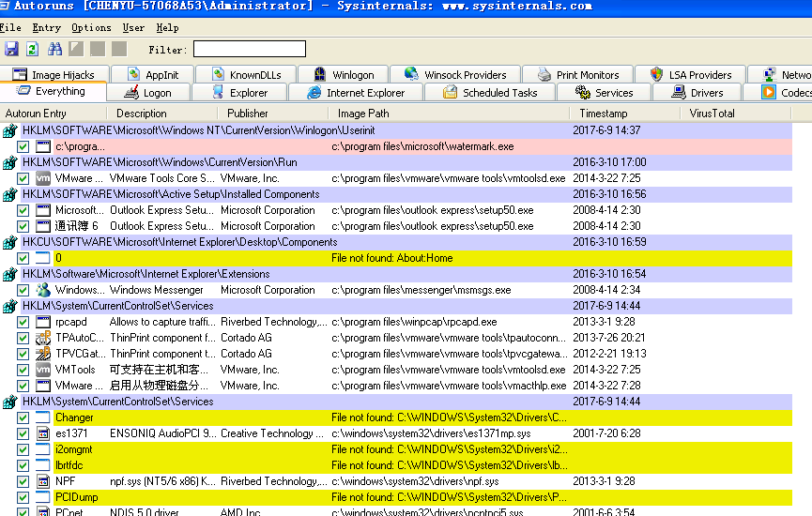Sort by the Autorun Entry column header
Screen dimensions: 812x516
(x=53, y=114)
